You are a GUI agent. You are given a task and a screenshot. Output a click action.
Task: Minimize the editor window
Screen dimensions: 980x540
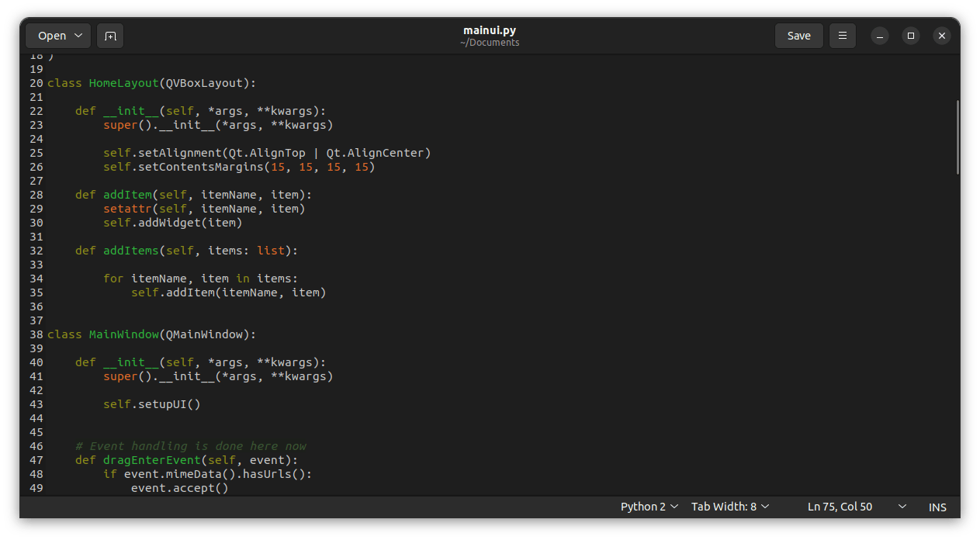coord(880,36)
